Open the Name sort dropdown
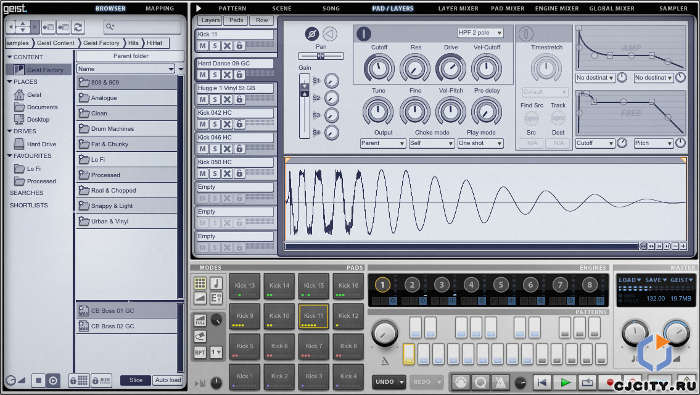 [x=125, y=69]
